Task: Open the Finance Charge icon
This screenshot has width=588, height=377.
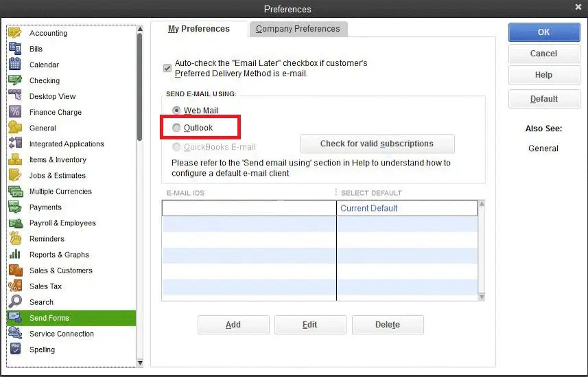Action: click(x=15, y=112)
